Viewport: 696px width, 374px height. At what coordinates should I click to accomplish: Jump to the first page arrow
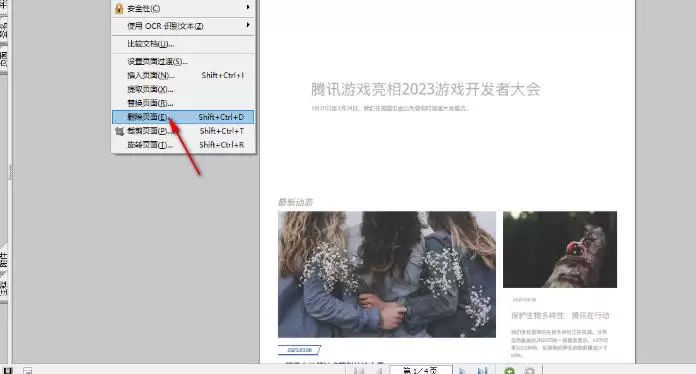[359, 370]
